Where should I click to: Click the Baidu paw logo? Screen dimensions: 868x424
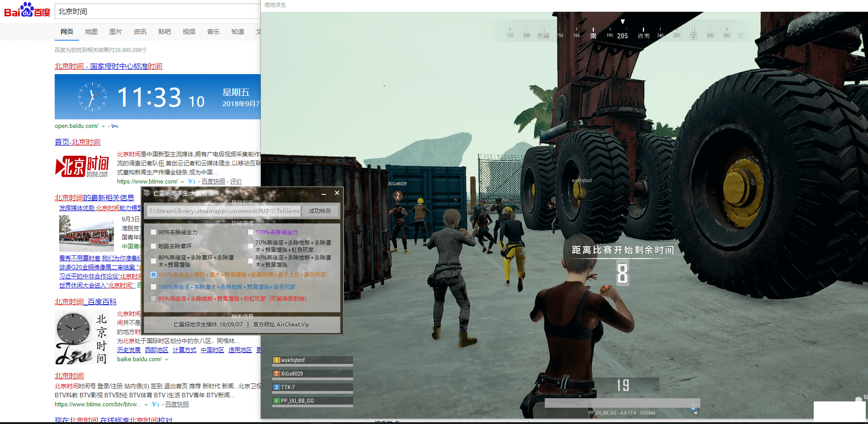coord(27,9)
